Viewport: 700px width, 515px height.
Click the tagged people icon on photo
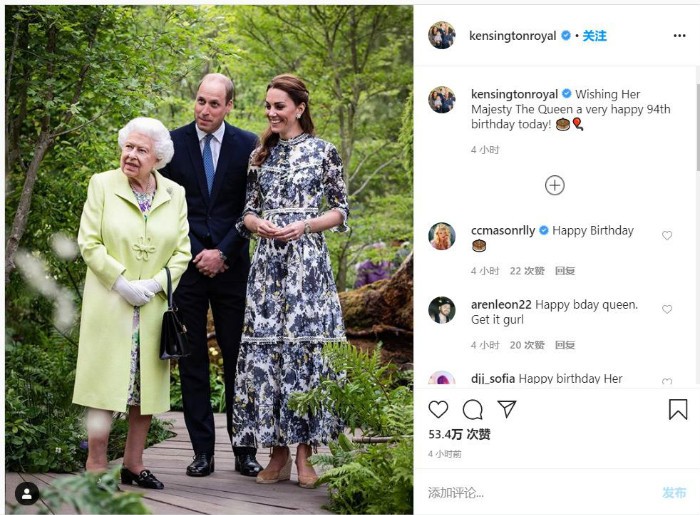point(27,493)
